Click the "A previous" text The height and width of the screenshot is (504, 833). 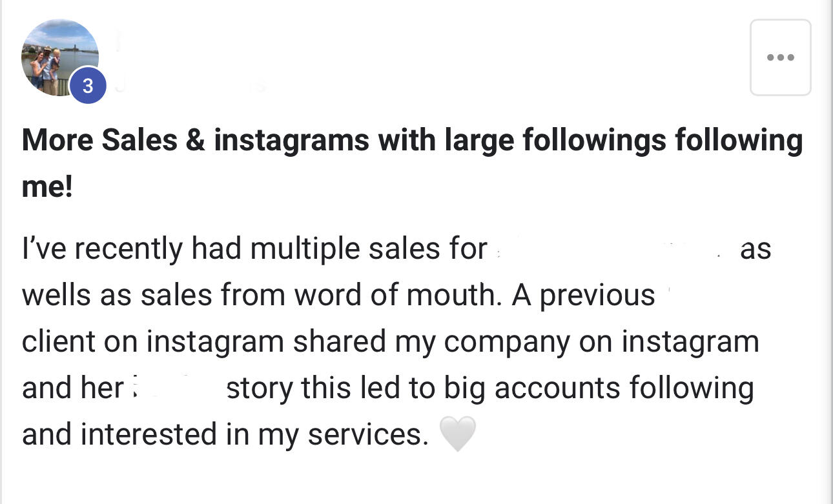coord(583,295)
